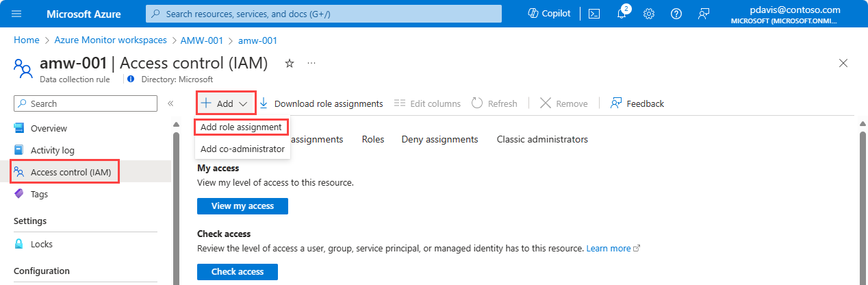This screenshot has width=868, height=285.
Task: Download role assignments from the toolbar
Action: point(321,103)
